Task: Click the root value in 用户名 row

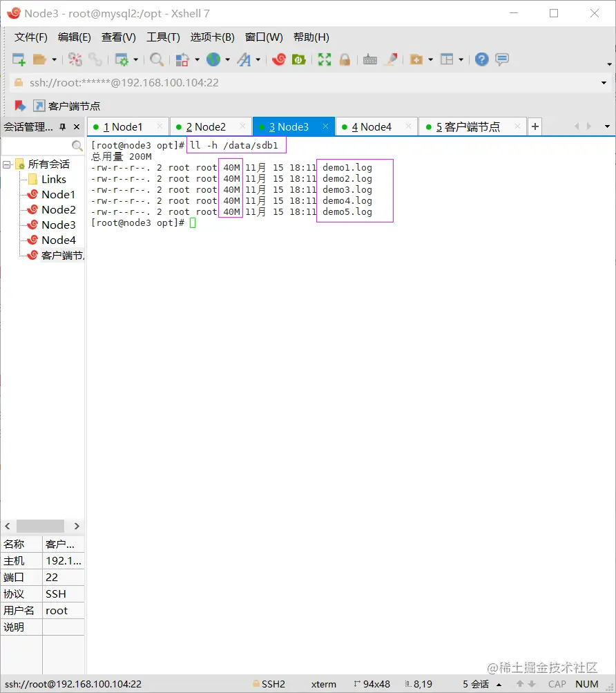Action: pos(57,610)
